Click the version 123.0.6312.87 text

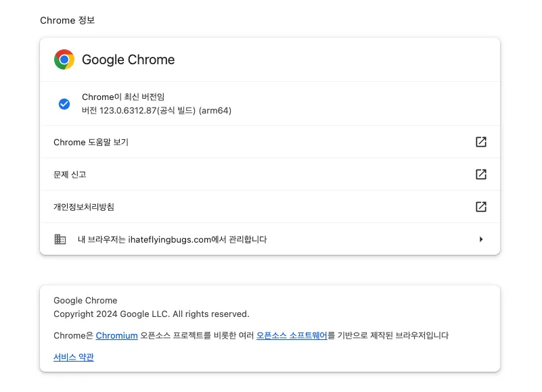(156, 110)
